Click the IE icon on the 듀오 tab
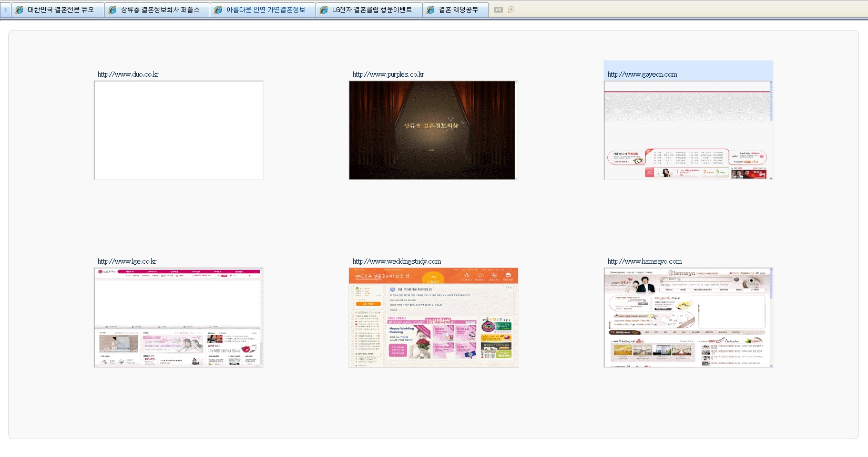The height and width of the screenshot is (457, 868). point(19,10)
